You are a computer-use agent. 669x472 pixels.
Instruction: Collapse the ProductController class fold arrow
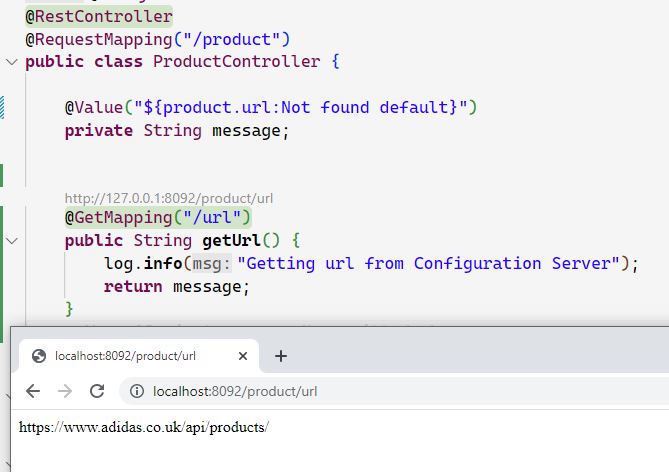tap(11, 62)
